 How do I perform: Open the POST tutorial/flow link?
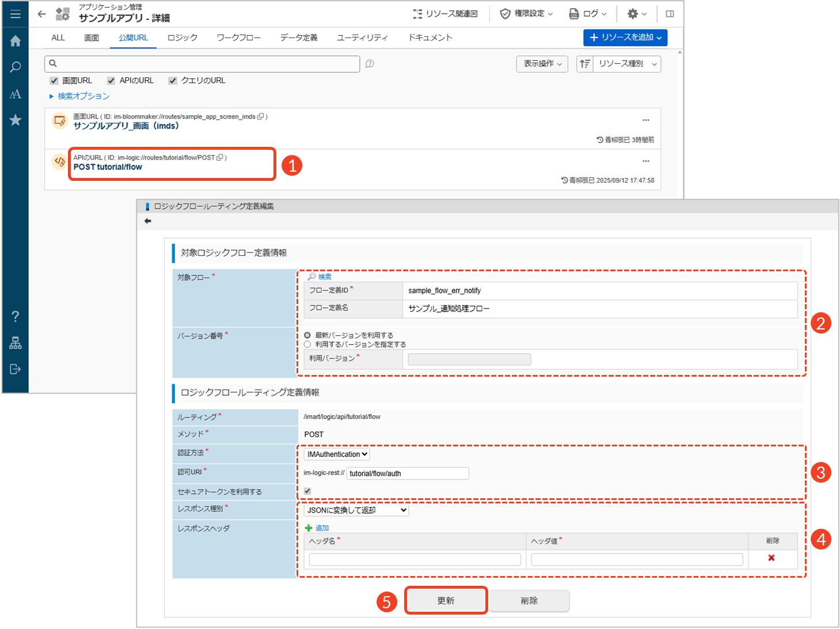coord(108,167)
